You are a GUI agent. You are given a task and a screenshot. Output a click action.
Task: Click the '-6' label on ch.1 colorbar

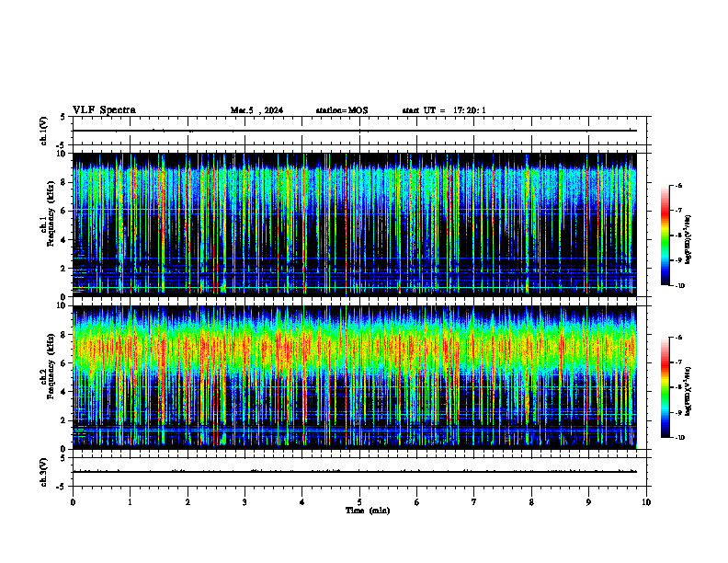tap(678, 185)
